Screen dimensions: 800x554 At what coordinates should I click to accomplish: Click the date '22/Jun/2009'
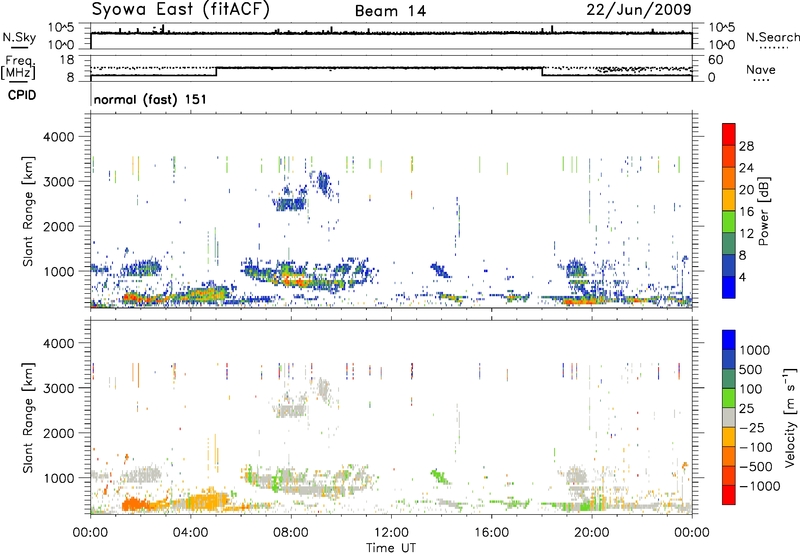(639, 9)
